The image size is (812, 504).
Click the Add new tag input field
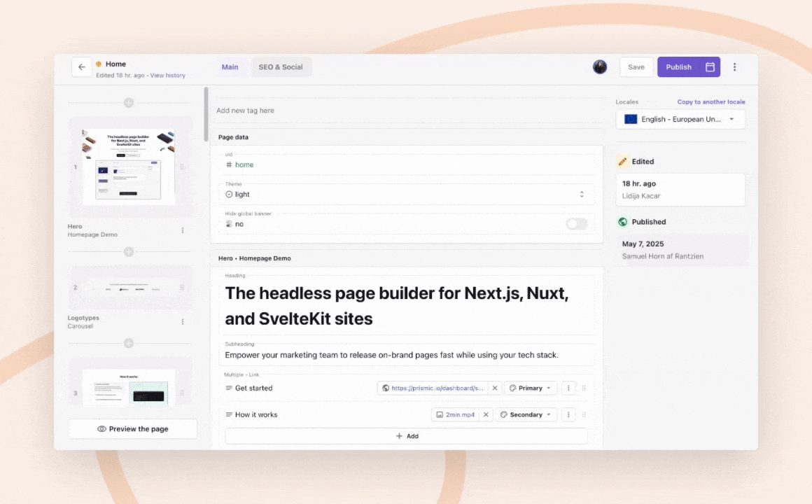(x=406, y=111)
